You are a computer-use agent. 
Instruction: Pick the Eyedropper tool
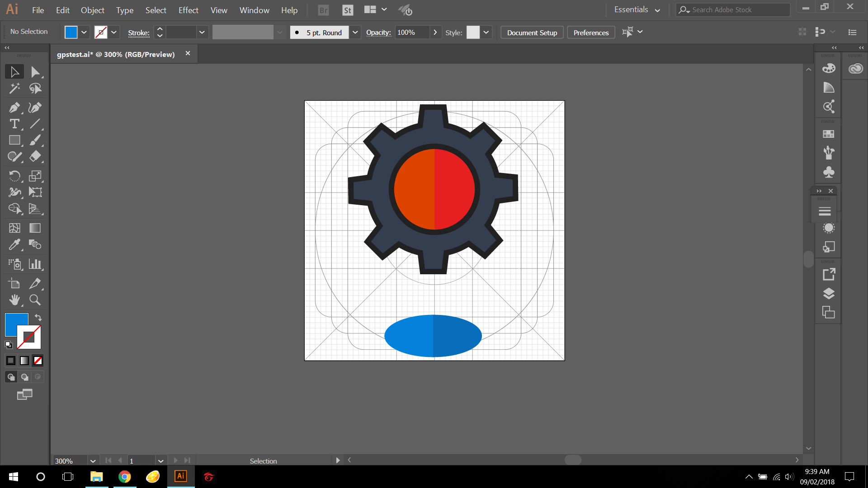point(14,244)
